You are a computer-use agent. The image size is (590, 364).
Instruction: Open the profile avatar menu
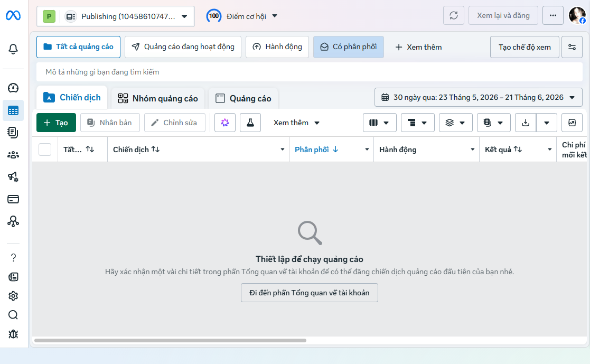[x=577, y=15]
